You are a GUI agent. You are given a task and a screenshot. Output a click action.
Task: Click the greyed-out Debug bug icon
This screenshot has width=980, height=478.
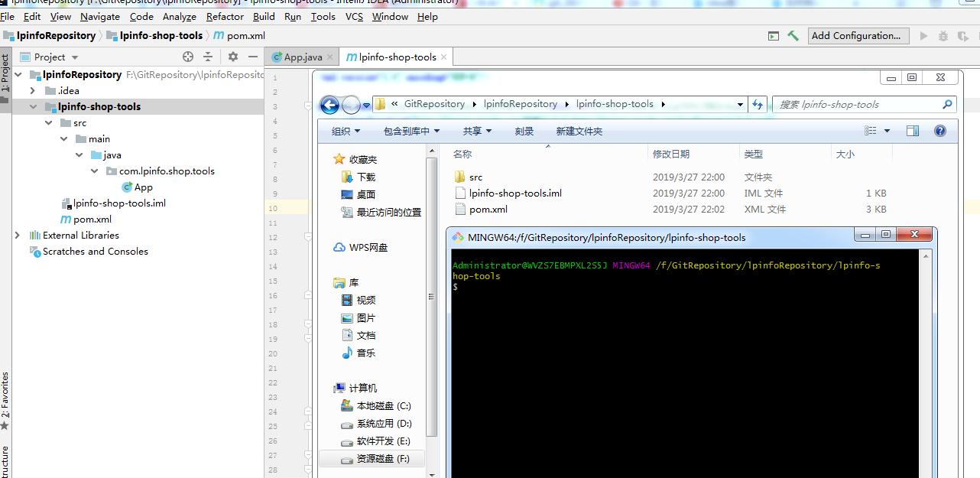(943, 36)
